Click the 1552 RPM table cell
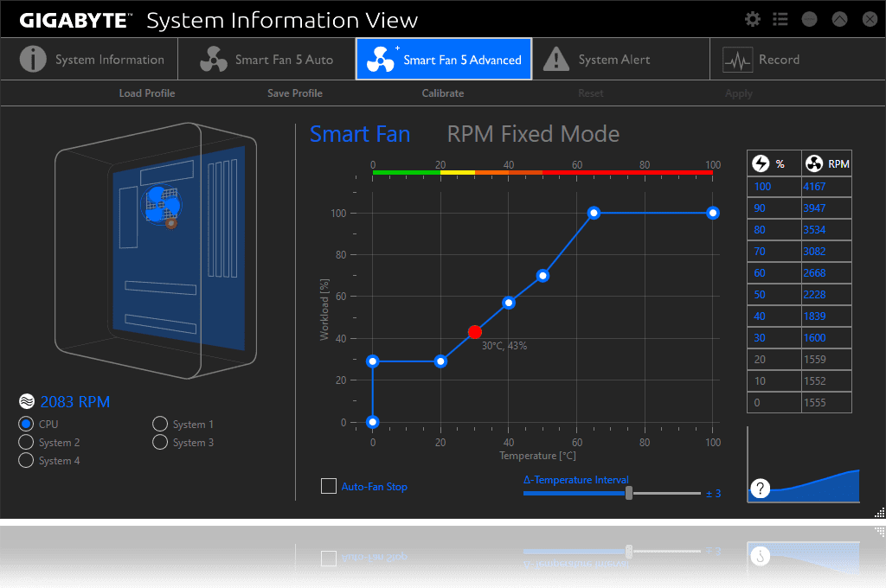The width and height of the screenshot is (886, 588). coord(826,380)
